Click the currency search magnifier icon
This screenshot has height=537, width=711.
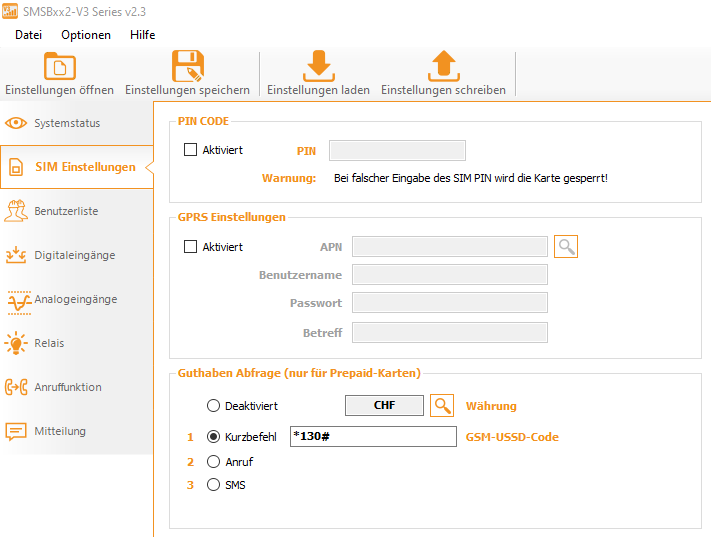(x=442, y=406)
